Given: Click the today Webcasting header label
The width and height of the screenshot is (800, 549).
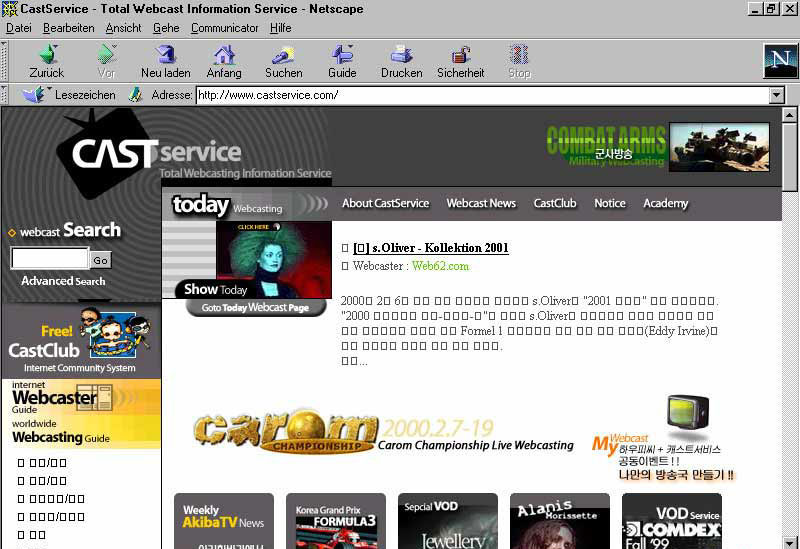Looking at the screenshot, I should pos(228,205).
